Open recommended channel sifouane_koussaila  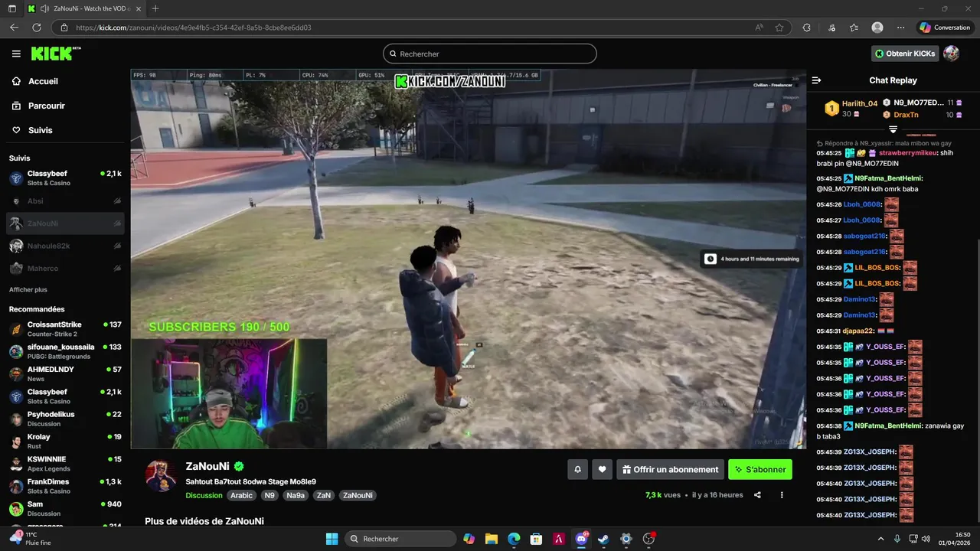(x=65, y=351)
